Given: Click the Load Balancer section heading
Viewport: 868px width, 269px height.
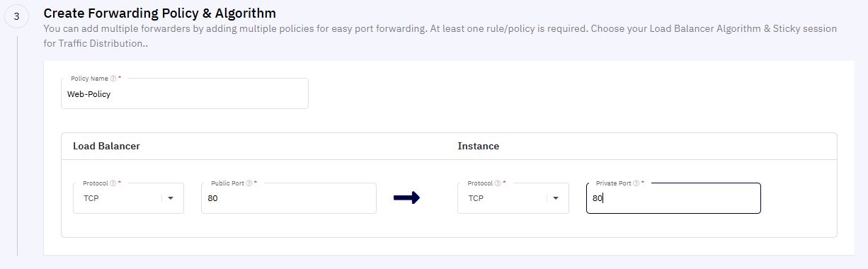Looking at the screenshot, I should point(106,146).
